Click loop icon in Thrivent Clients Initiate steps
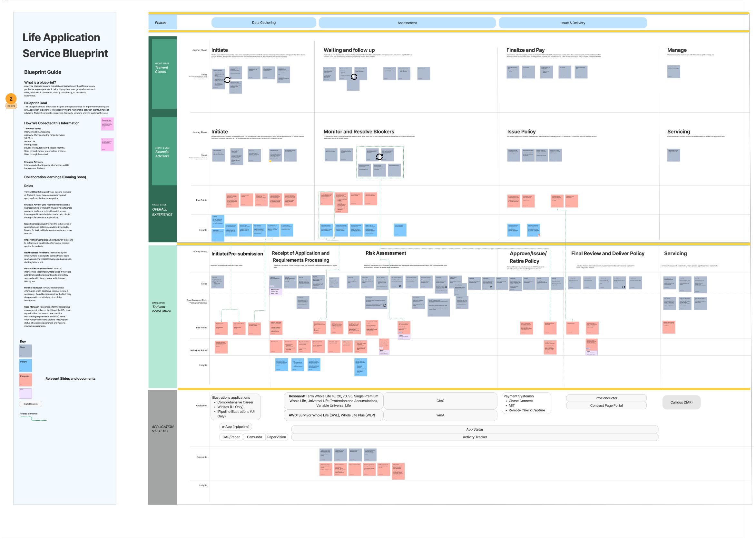756x540 pixels. (227, 80)
